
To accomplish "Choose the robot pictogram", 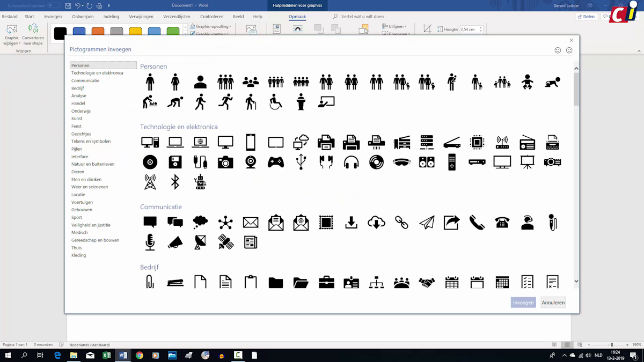I will tap(200, 182).
